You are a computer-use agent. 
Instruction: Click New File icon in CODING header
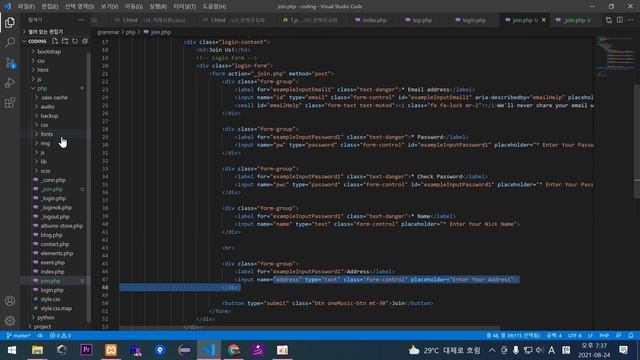pos(55,41)
